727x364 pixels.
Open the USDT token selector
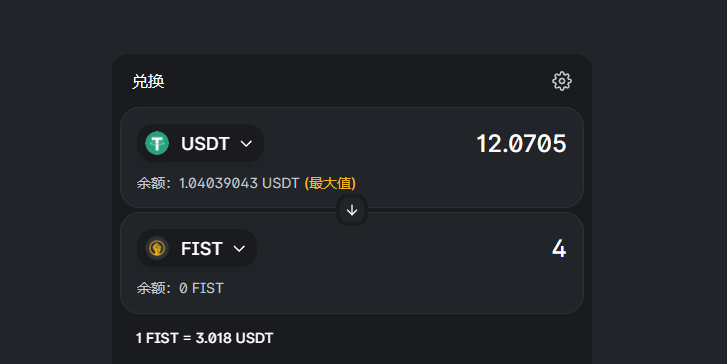point(200,143)
